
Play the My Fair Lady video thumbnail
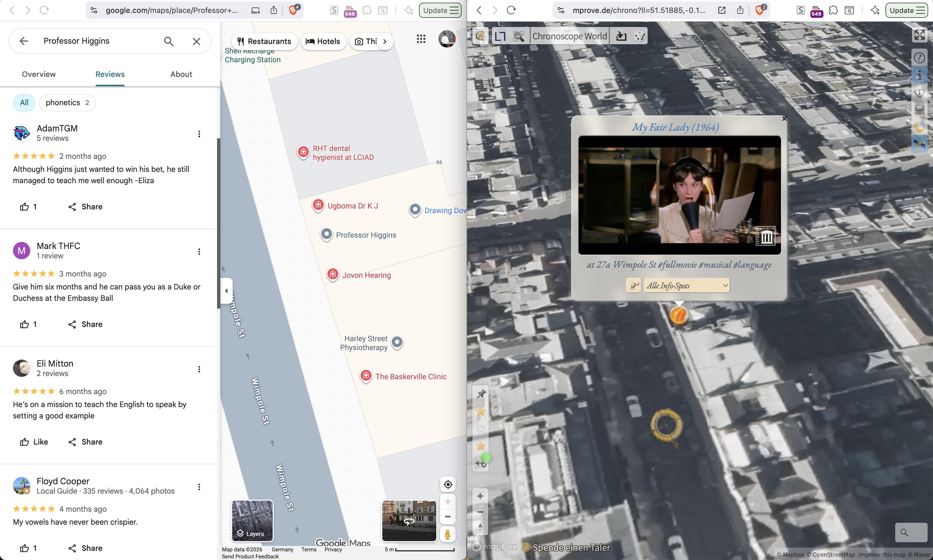(680, 195)
